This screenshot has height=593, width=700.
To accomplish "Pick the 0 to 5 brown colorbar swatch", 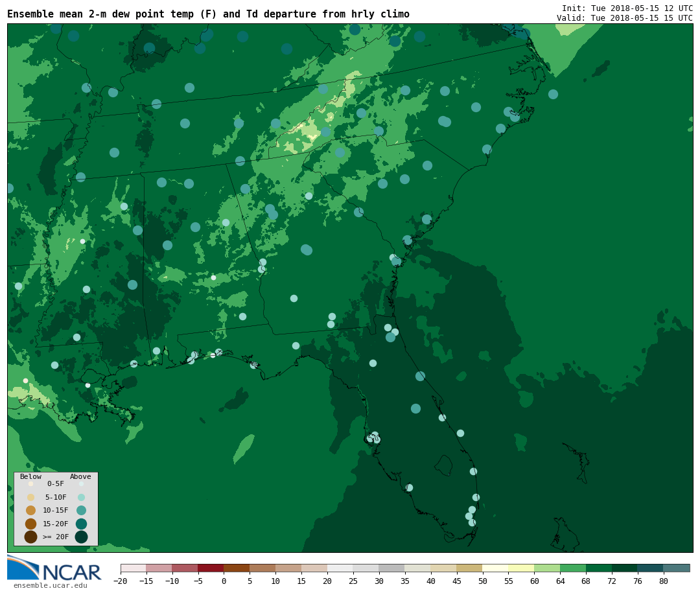I will tap(237, 568).
